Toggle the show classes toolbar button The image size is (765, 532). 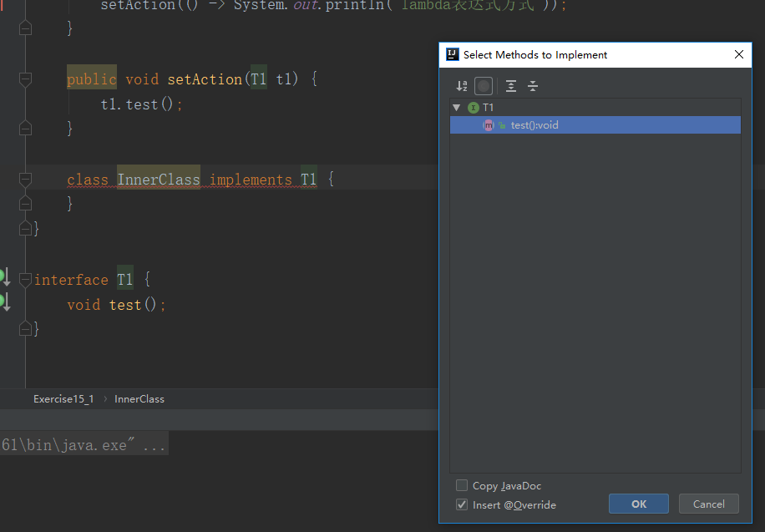click(x=484, y=86)
